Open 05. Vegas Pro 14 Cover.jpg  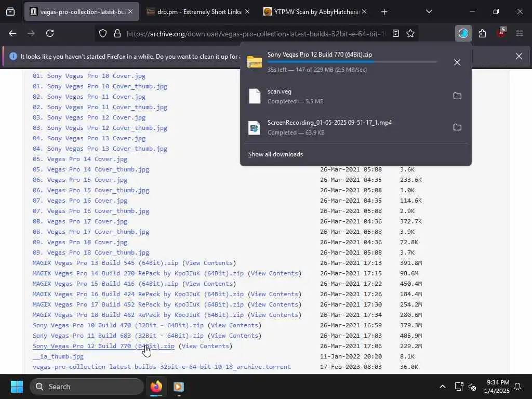(79, 159)
